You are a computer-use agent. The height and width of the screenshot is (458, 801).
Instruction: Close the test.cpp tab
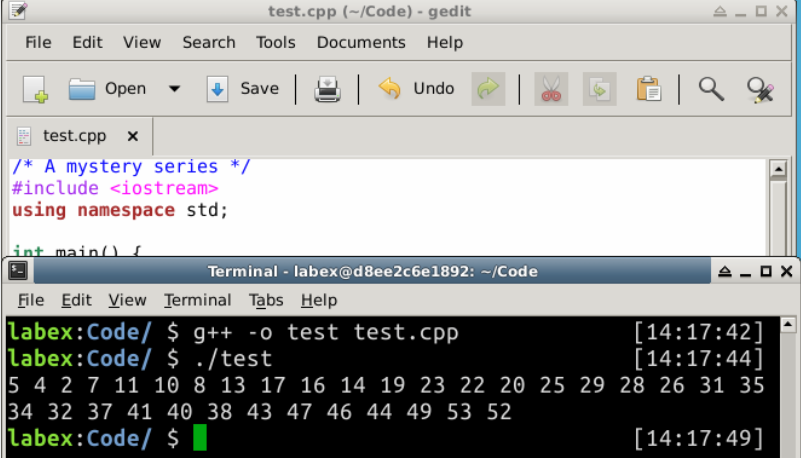pos(133,136)
